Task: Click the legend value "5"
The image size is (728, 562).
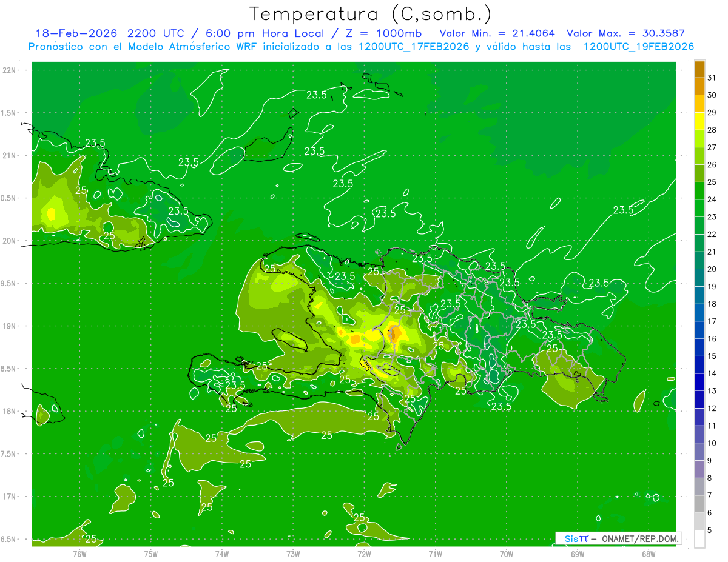Action: pos(710,530)
